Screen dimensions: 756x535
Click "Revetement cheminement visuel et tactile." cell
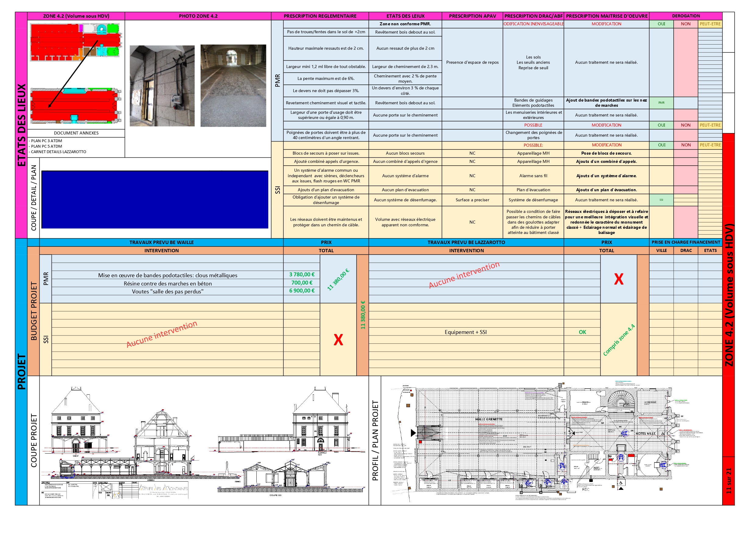pos(326,103)
